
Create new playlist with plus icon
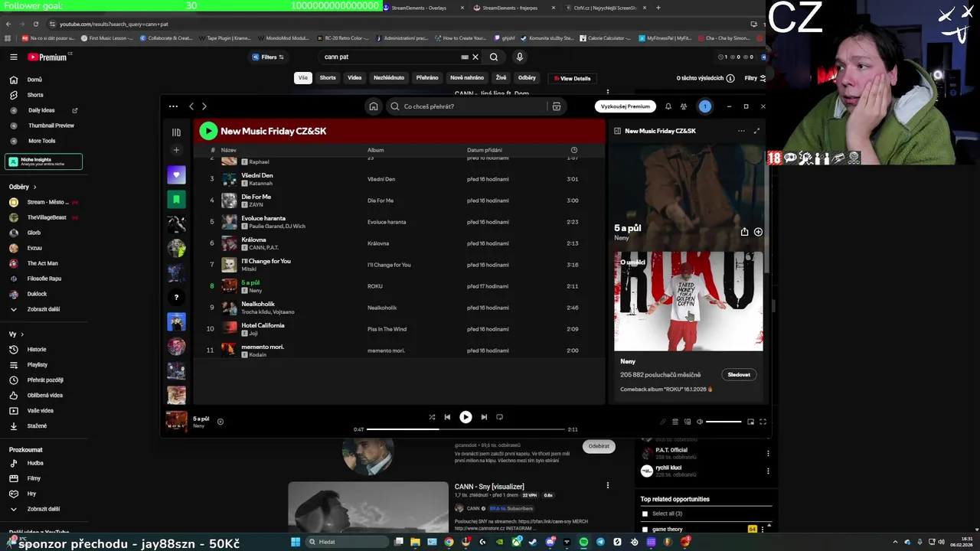(176, 150)
